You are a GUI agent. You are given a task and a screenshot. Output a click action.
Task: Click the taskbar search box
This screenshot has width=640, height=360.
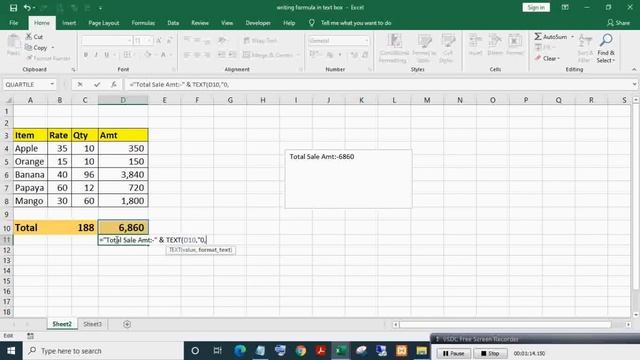click(103, 351)
